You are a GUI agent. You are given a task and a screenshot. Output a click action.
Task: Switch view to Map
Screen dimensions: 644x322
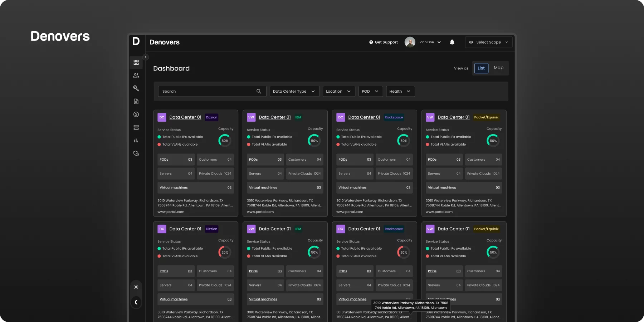pos(498,68)
